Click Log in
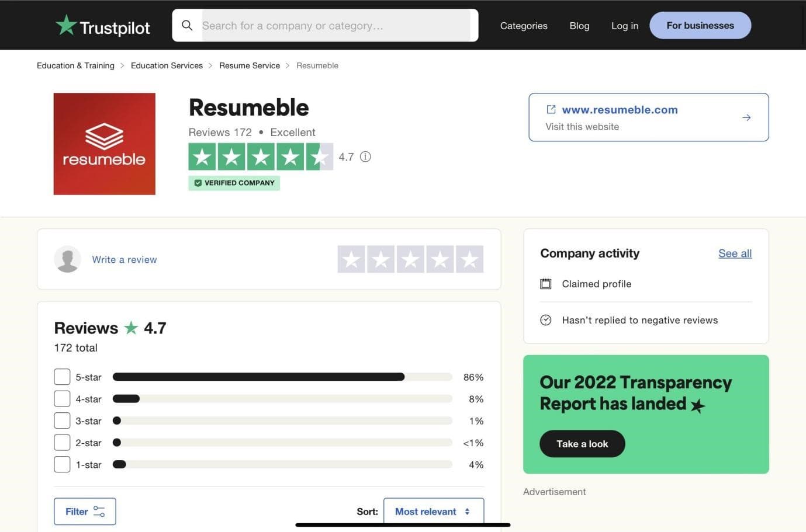Viewport: 806px width, 532px height. (625, 26)
